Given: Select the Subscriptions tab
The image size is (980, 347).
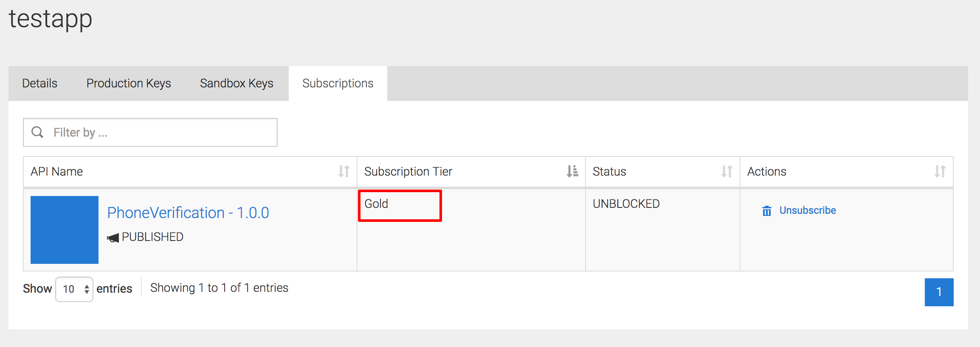Looking at the screenshot, I should pyautogui.click(x=338, y=83).
